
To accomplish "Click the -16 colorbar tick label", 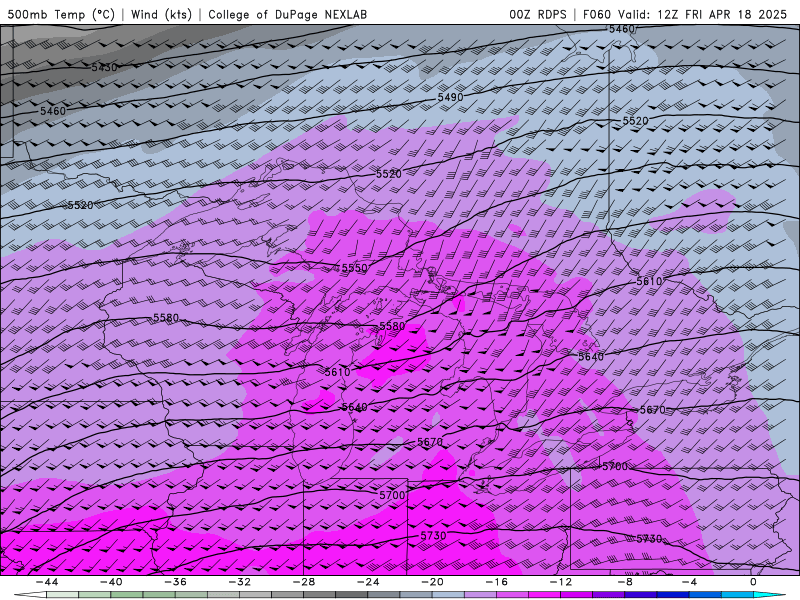I will tap(496, 582).
